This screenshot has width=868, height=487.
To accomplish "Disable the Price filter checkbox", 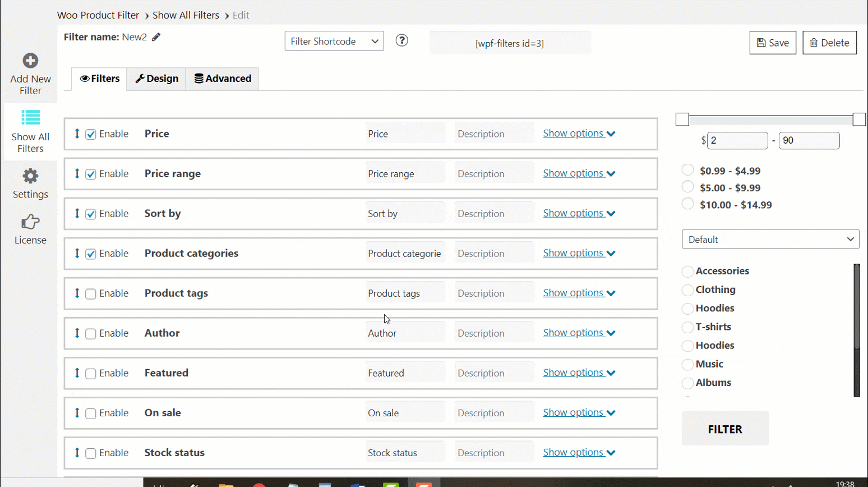I will (91, 134).
